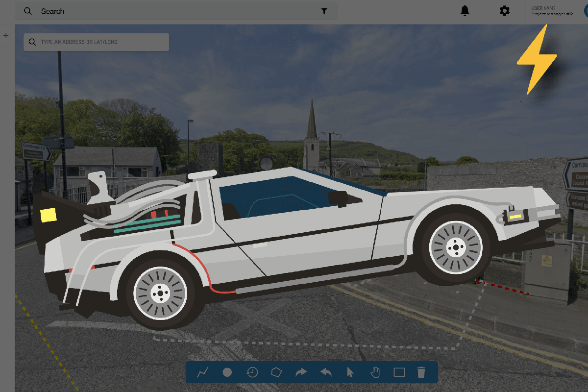Viewport: 588px width, 392px height.
Task: Select the polyline drawing tool
Action: [x=203, y=372]
